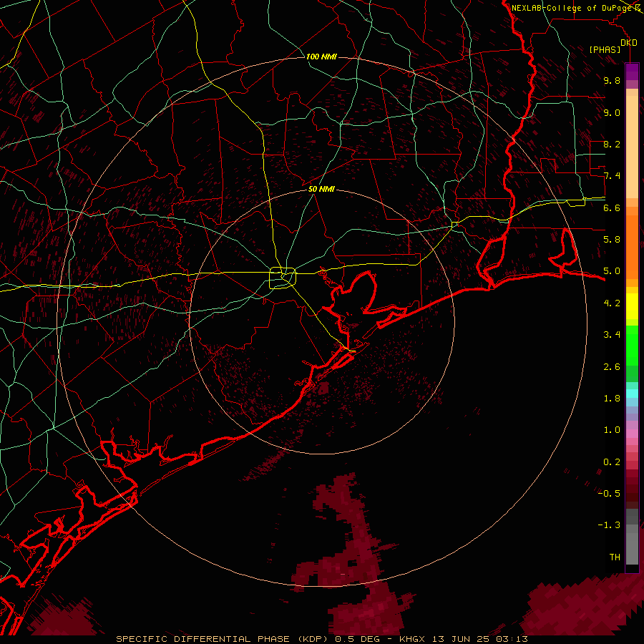Click the -0.5 value on the color scale
This screenshot has height=644, width=644.
click(x=609, y=494)
